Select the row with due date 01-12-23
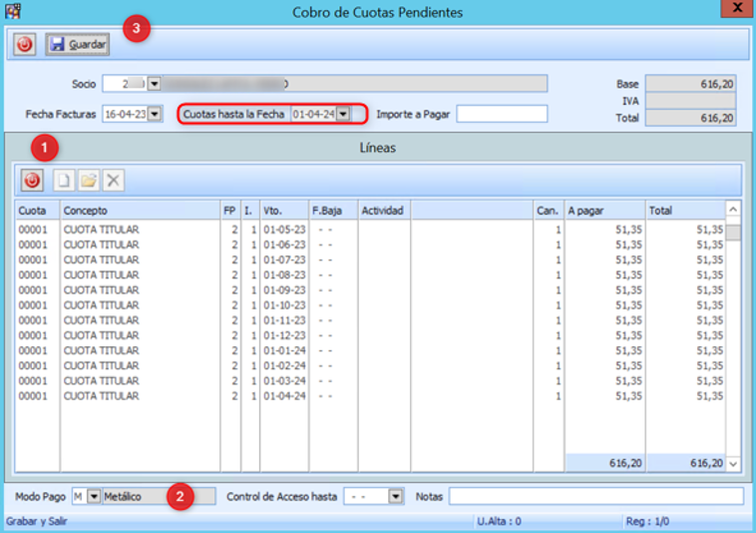 [370, 335]
